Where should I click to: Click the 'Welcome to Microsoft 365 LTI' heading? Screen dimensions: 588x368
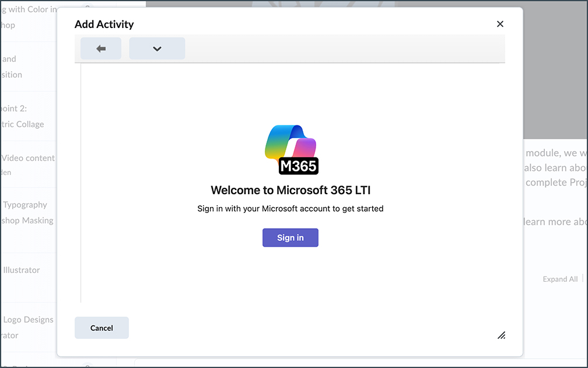pyautogui.click(x=290, y=190)
